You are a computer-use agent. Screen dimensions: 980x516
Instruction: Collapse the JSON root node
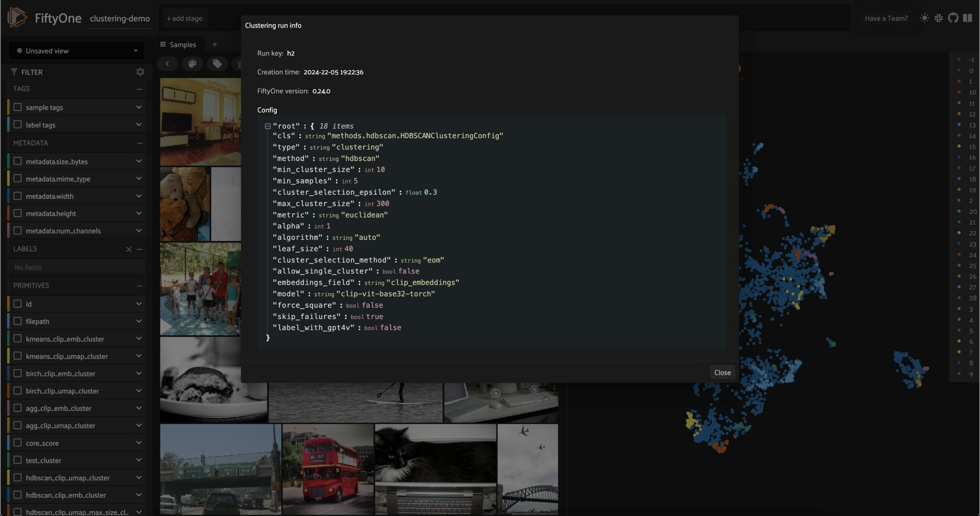[268, 126]
